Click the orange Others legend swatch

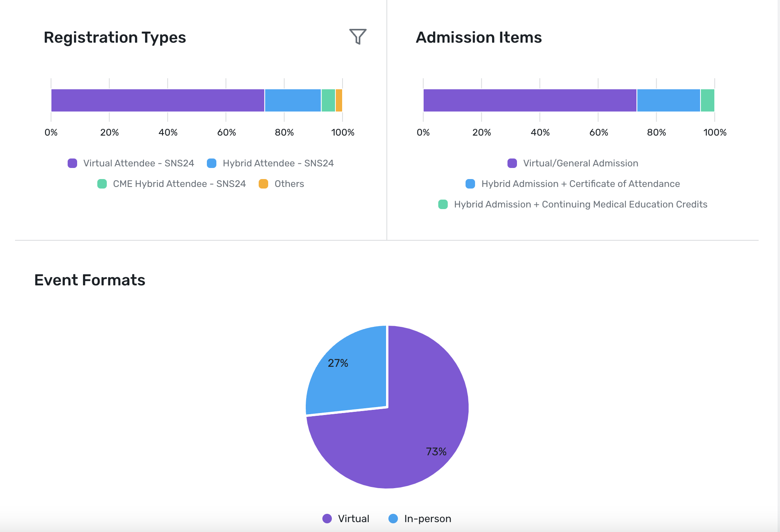[263, 184]
